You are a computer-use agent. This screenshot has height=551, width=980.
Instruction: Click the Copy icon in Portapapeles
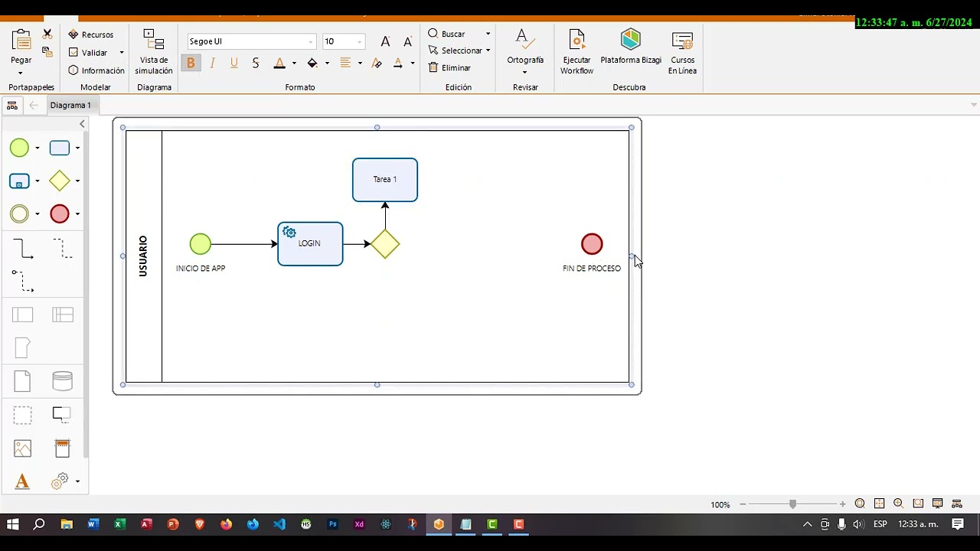47,52
